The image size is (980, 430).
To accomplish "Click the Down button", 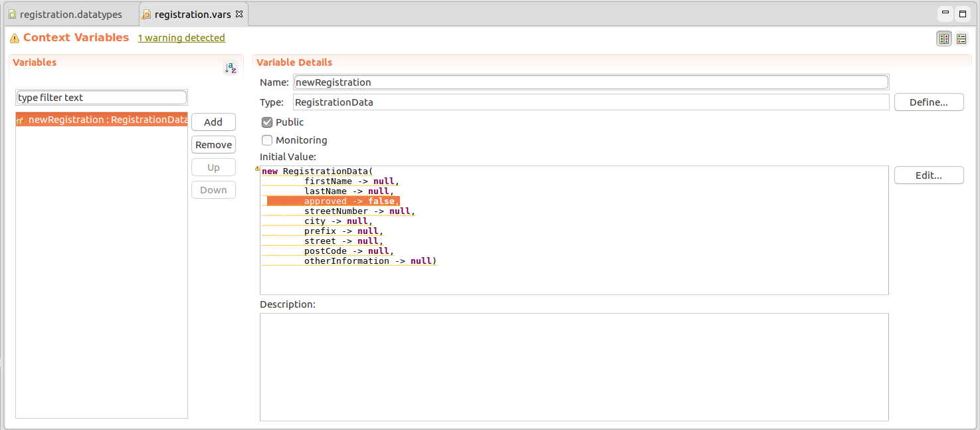I will click(213, 190).
